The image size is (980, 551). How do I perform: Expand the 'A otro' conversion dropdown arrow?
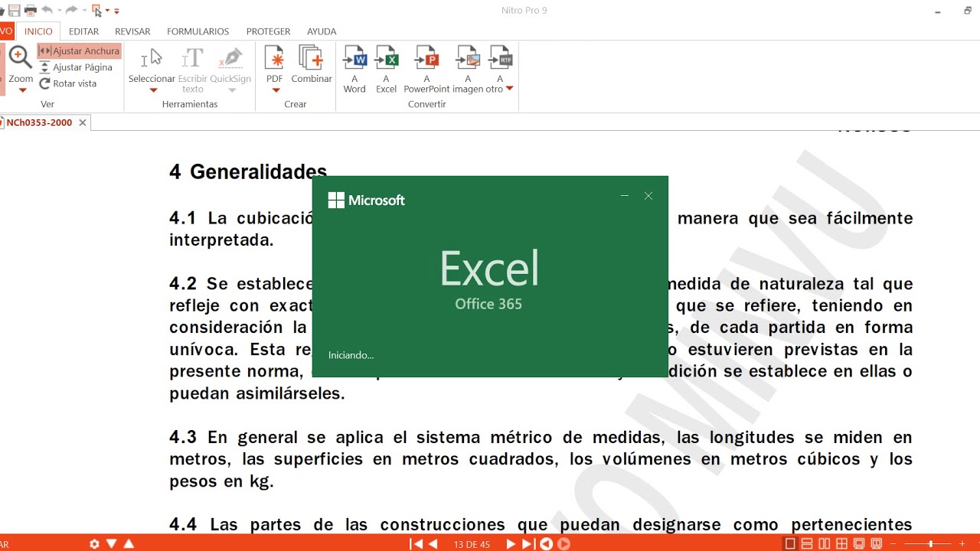click(x=510, y=89)
